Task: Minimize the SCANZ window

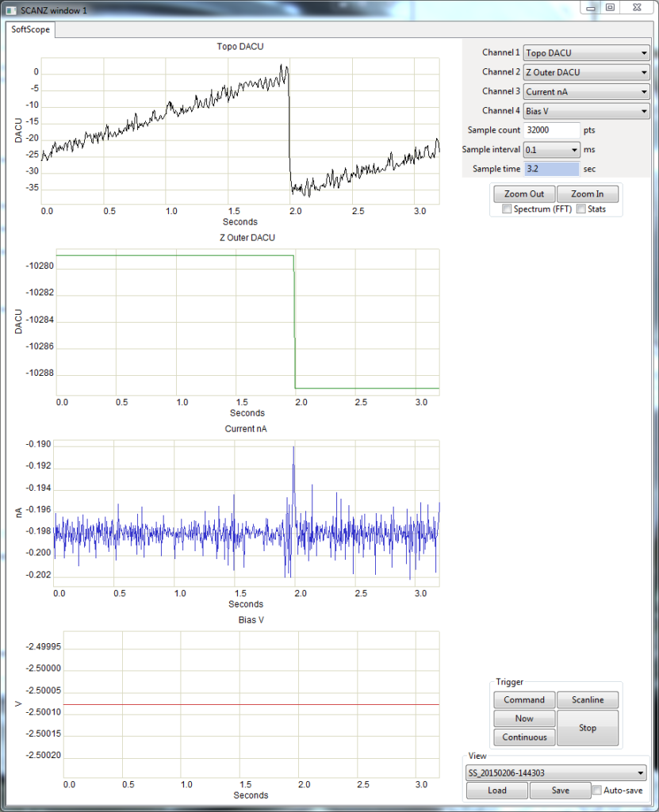Action: pos(591,8)
